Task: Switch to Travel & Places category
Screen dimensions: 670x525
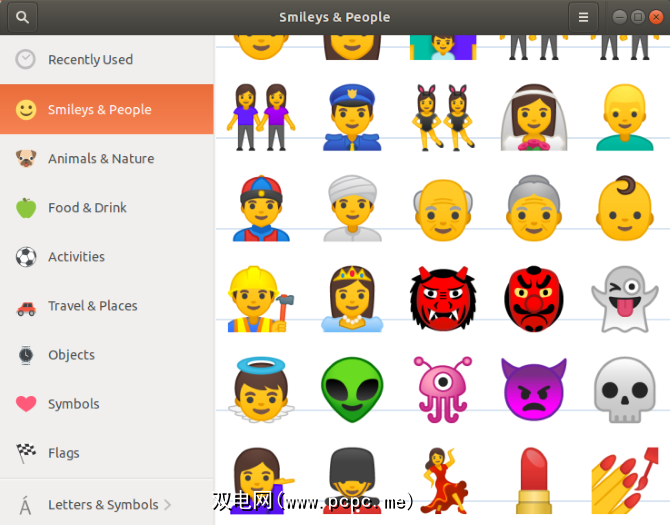Action: click(107, 306)
